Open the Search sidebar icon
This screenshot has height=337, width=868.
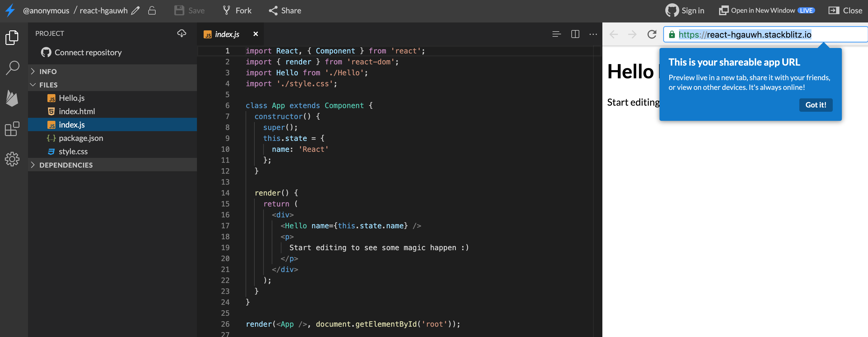pos(12,68)
